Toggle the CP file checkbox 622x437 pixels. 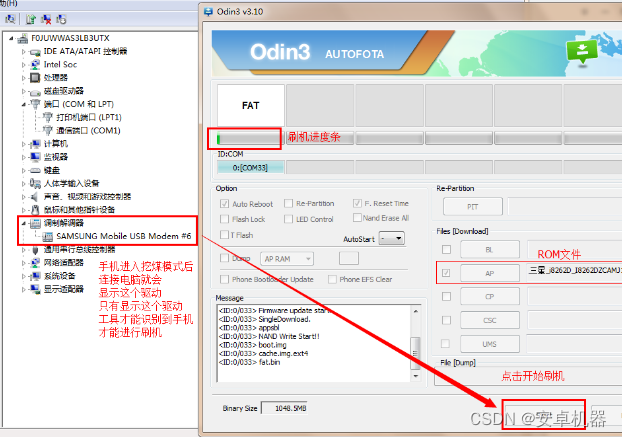(447, 296)
